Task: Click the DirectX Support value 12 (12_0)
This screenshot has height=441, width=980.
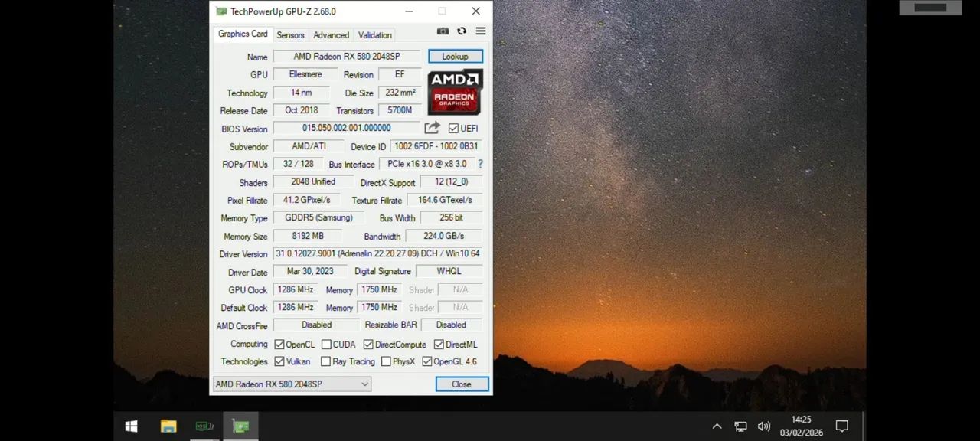Action: point(452,181)
